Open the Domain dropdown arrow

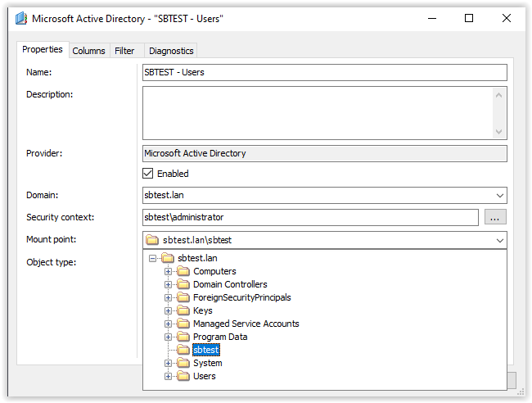(x=499, y=196)
